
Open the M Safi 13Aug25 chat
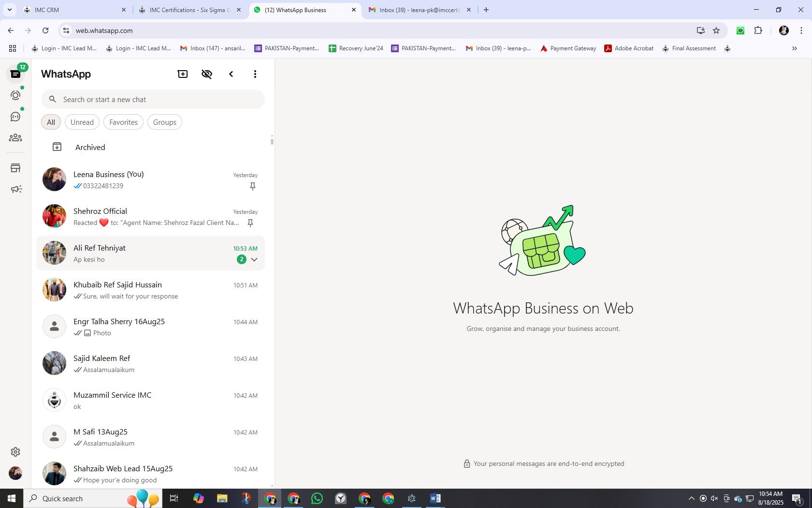[150, 437]
